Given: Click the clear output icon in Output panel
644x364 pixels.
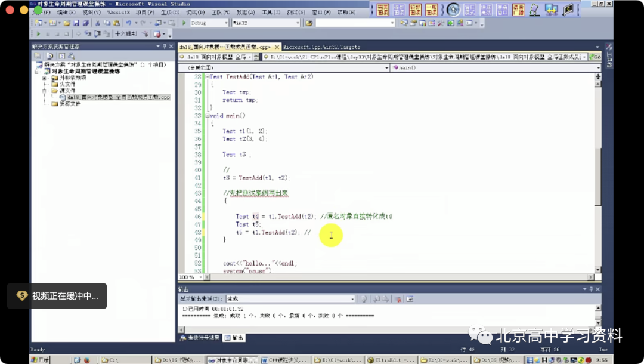Looking at the screenshot, I should click(x=398, y=299).
